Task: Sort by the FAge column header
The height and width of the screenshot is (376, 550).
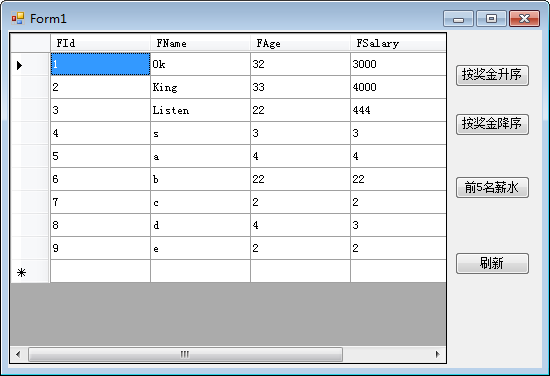Action: coord(301,43)
